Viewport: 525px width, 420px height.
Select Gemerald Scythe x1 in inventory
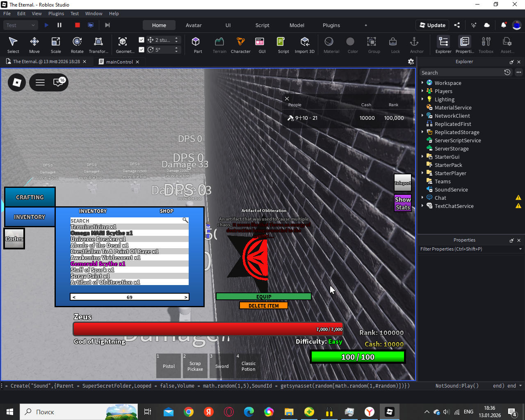pos(129,264)
